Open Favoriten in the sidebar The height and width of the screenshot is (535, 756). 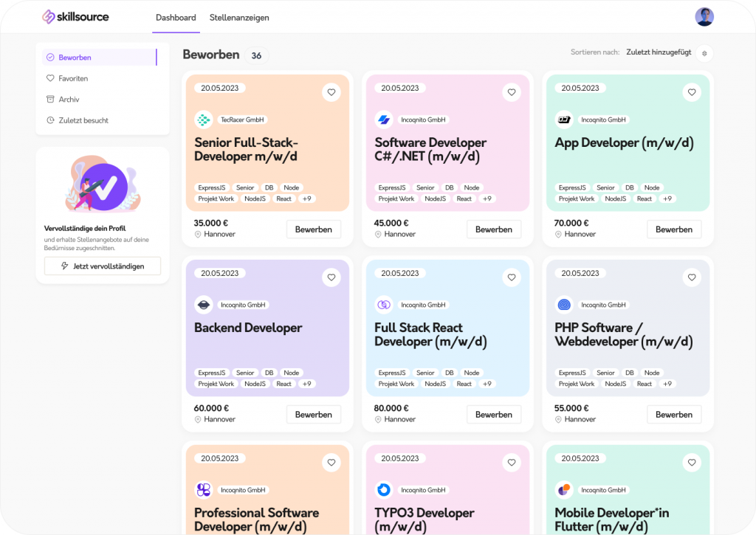(73, 78)
